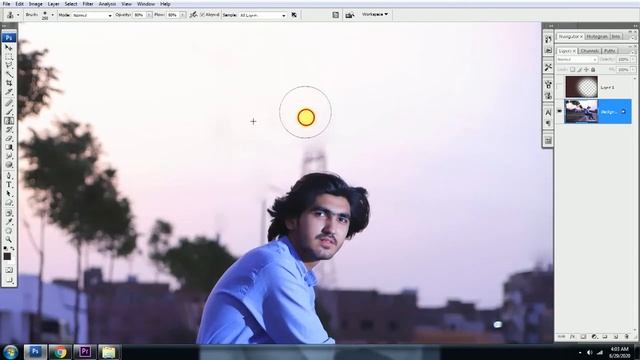The width and height of the screenshot is (640, 360).
Task: Open the Workspace dropdown
Action: click(x=375, y=14)
